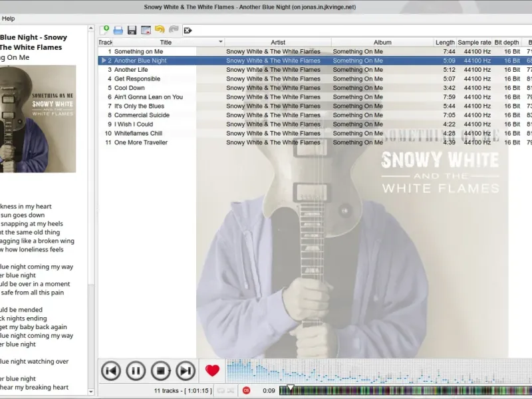Select the track 'Cool Down'
Viewport: 532px width, 399px height.
click(x=129, y=88)
